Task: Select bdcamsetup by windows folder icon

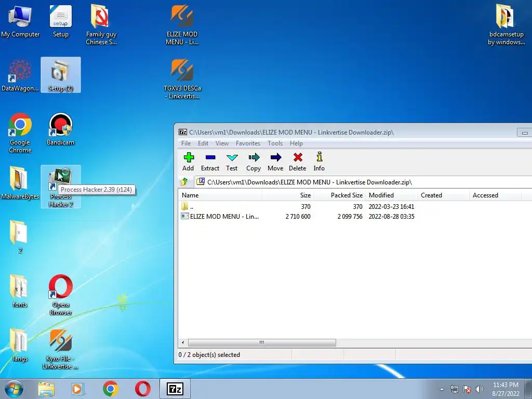Action: coord(506,24)
